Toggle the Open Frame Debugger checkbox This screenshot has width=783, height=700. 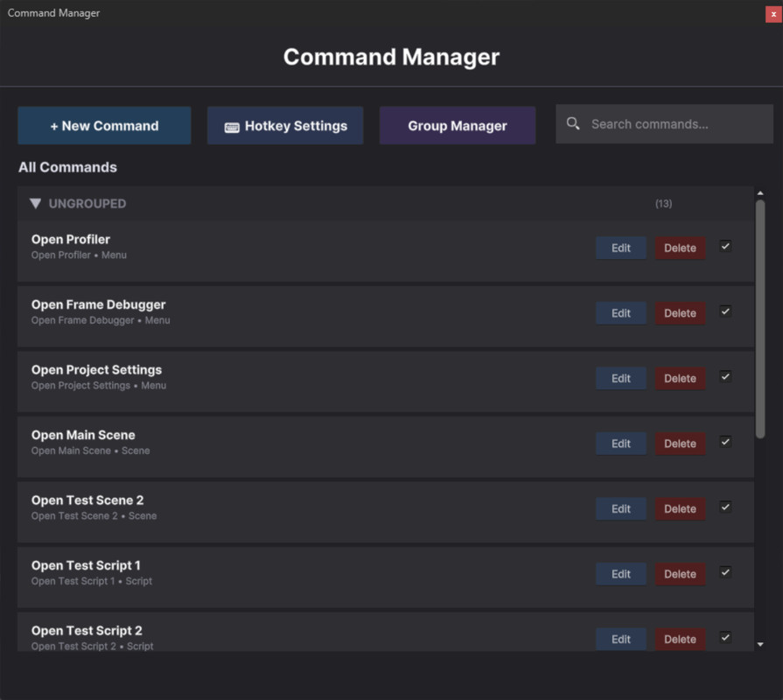725,311
